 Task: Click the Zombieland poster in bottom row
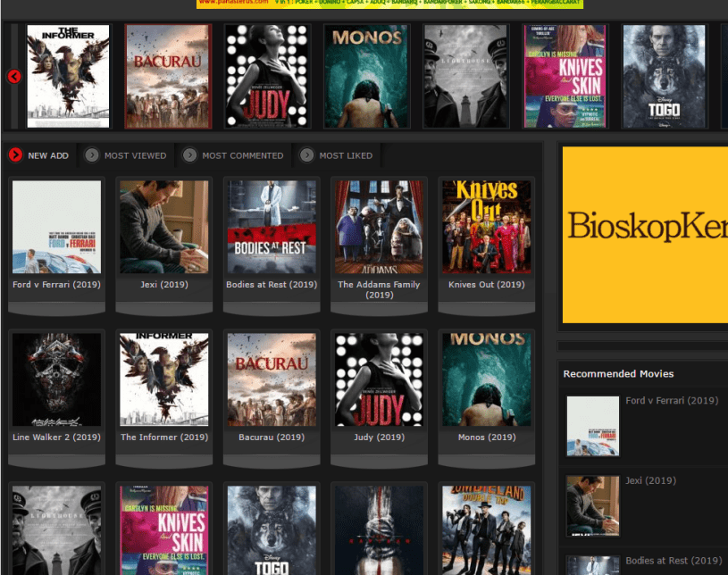click(x=486, y=529)
